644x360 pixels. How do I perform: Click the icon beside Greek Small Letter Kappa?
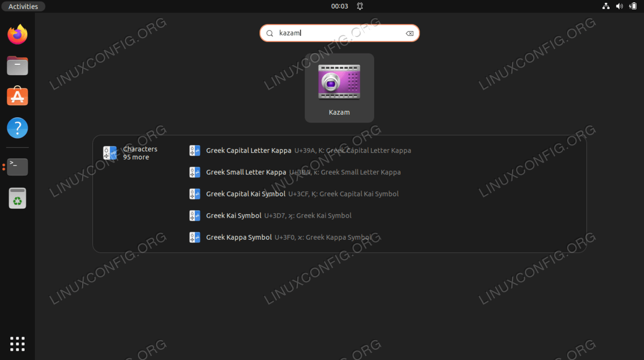click(195, 172)
